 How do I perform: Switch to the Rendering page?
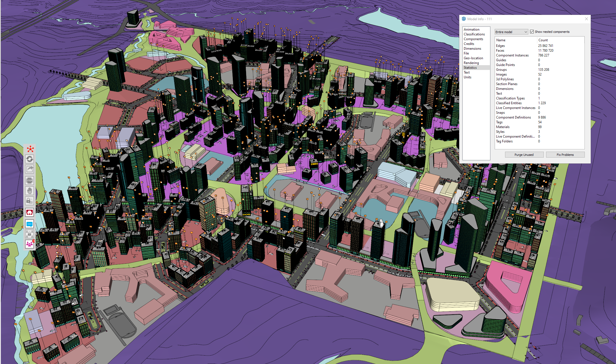pyautogui.click(x=471, y=63)
